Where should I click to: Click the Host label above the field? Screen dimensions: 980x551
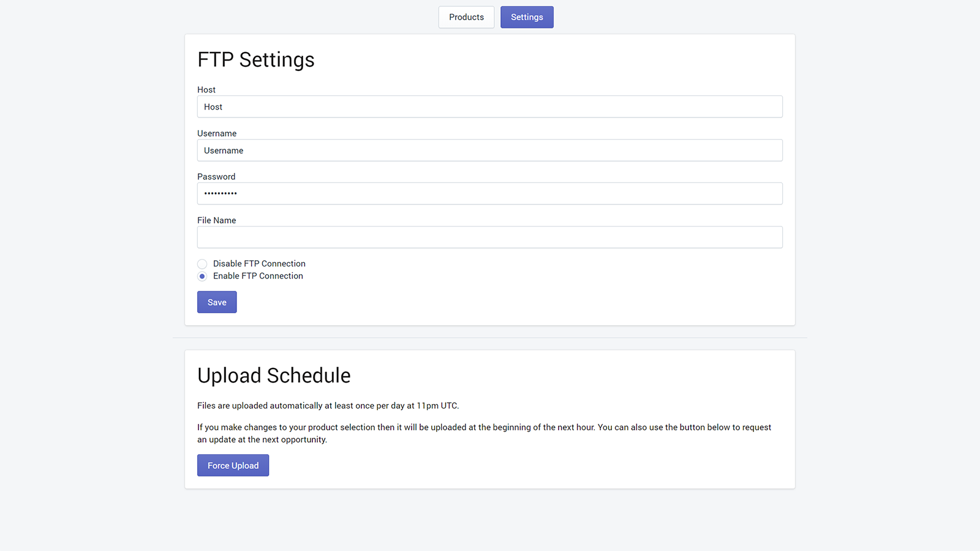(206, 89)
